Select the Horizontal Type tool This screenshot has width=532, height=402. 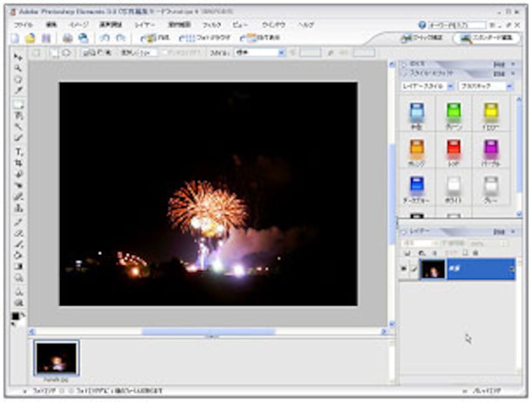[x=18, y=152]
